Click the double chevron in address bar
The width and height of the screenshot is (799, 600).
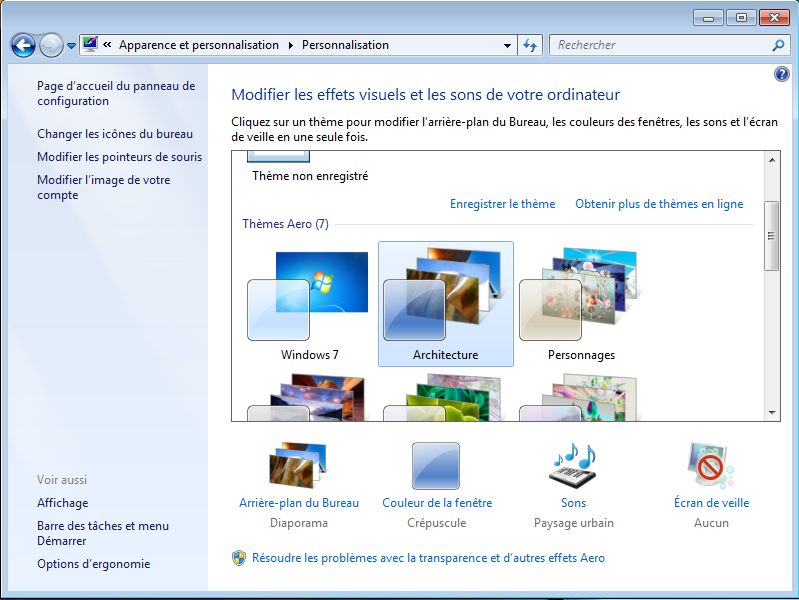click(107, 45)
